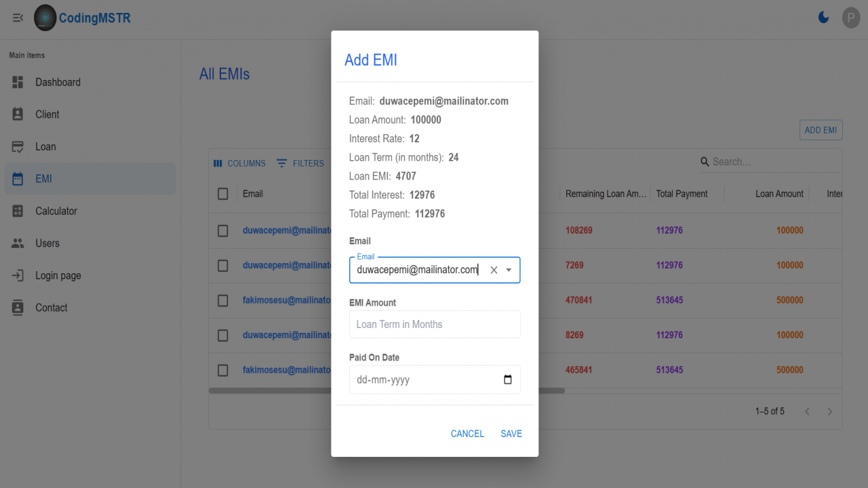Expand the Email dropdown arrow
868x488 pixels.
(x=509, y=270)
